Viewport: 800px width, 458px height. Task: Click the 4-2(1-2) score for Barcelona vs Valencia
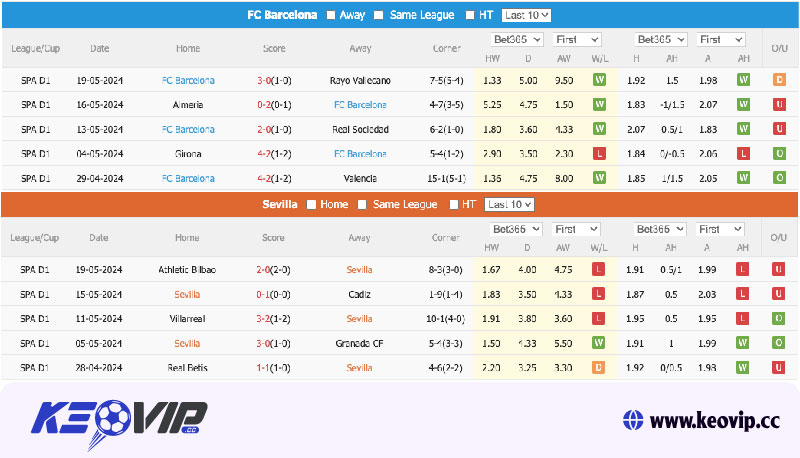coord(273,178)
